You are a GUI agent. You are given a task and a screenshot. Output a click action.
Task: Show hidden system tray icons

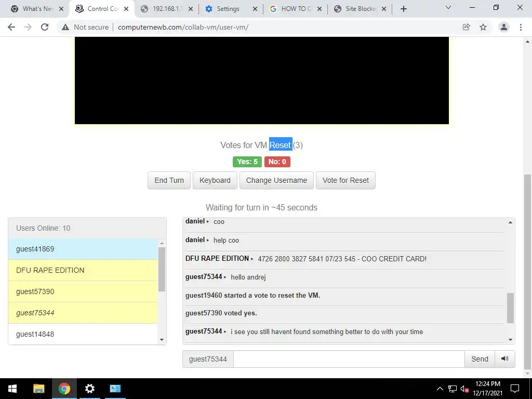[440, 389]
